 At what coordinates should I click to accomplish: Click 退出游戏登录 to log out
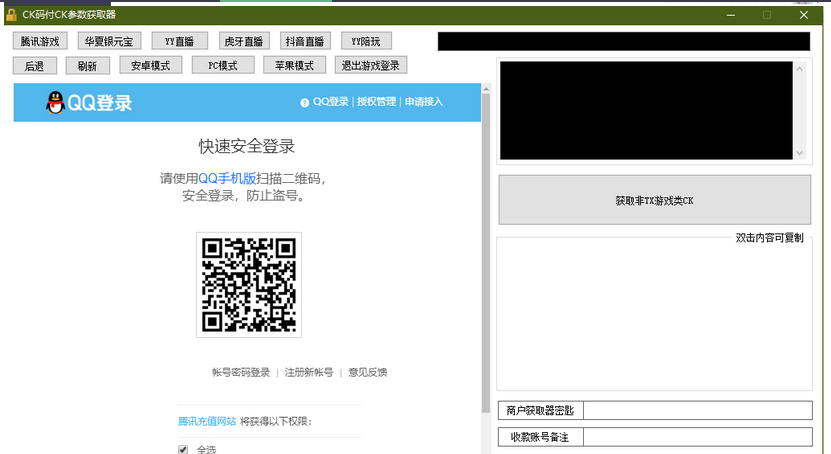click(x=371, y=65)
